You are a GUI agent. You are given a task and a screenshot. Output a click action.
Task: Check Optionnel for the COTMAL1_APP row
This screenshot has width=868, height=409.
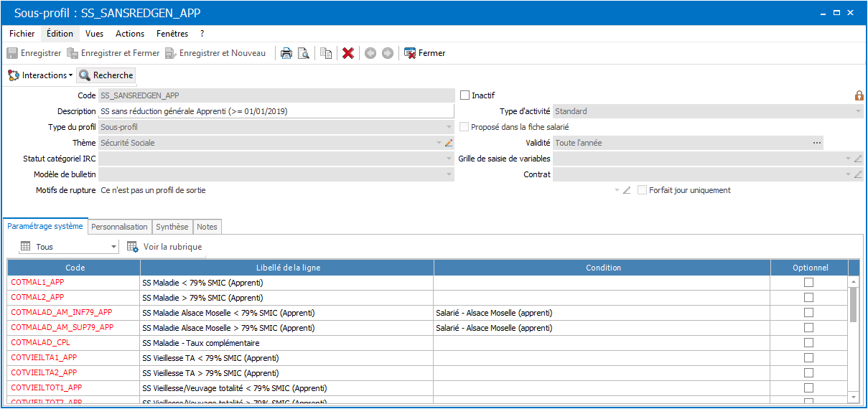(x=809, y=283)
